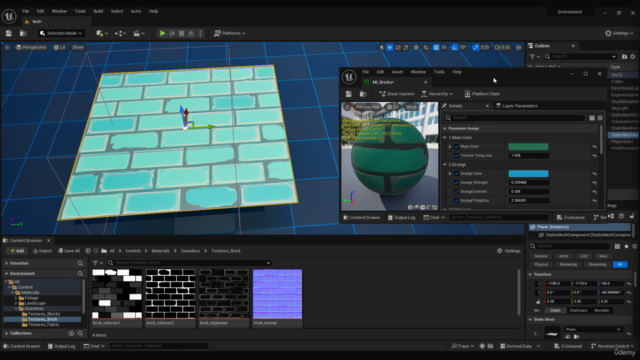Viewport: 640px width, 360px height.
Task: Click the Texture Tiling size value field
Action: (x=528, y=156)
